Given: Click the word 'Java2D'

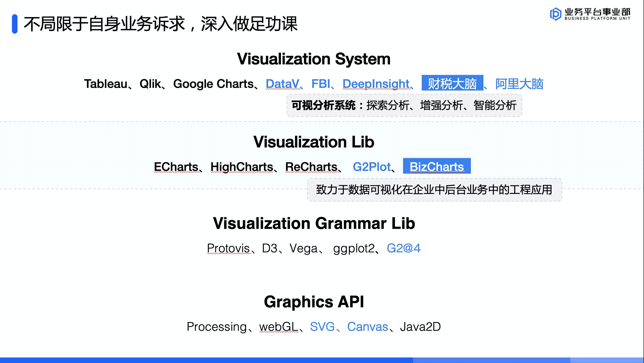Looking at the screenshot, I should point(420,327).
